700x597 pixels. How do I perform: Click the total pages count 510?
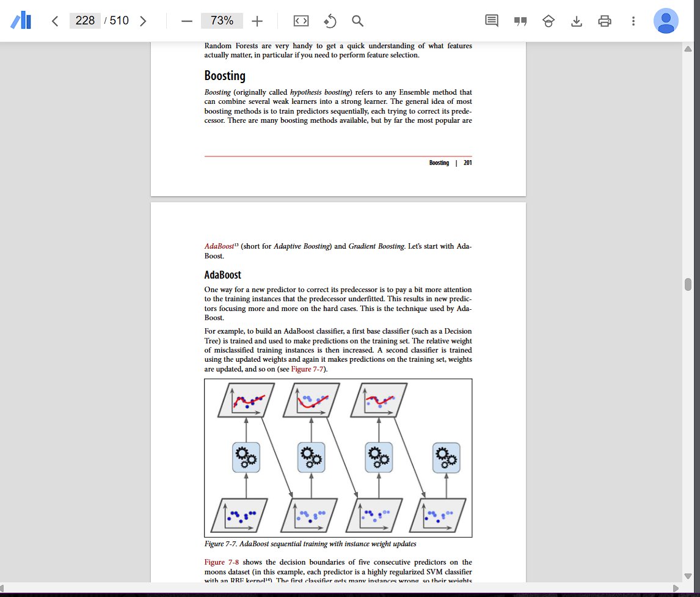pyautogui.click(x=119, y=21)
